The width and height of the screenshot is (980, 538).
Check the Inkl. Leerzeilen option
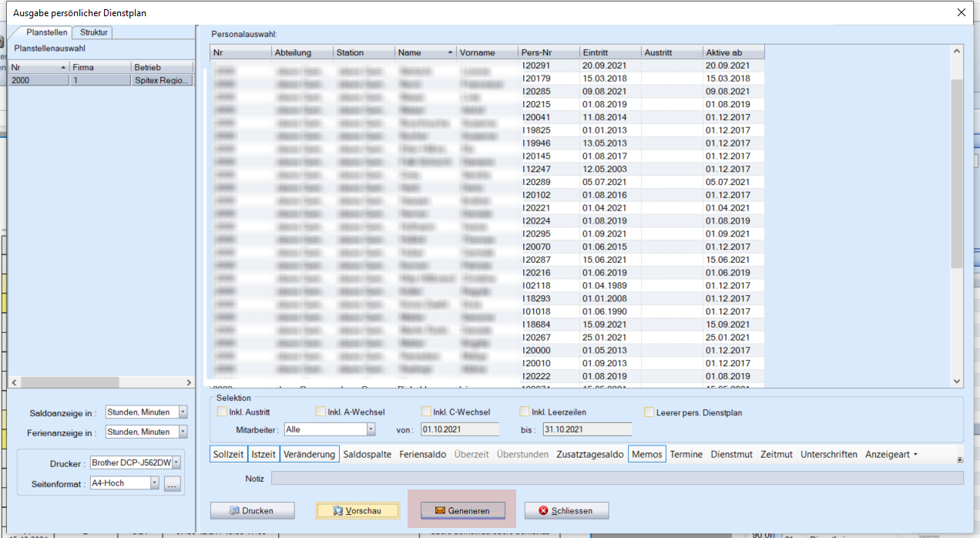point(525,412)
